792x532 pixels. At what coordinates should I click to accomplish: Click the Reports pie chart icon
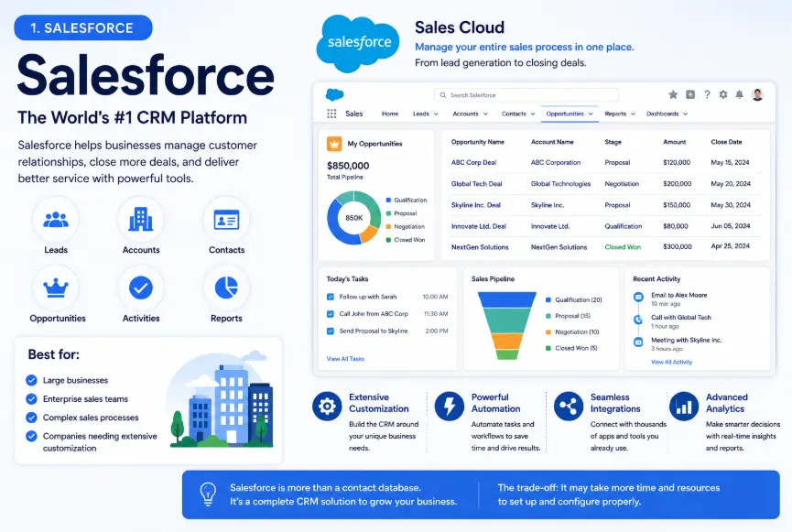point(226,288)
